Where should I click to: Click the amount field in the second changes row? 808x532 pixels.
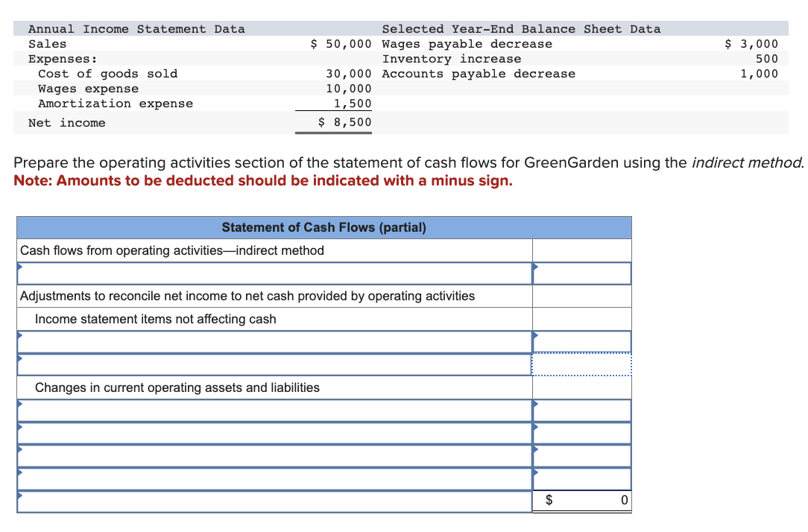[581, 433]
